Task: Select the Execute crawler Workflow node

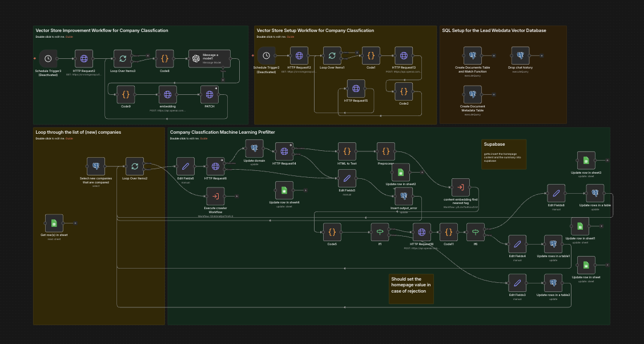Action: click(x=216, y=196)
